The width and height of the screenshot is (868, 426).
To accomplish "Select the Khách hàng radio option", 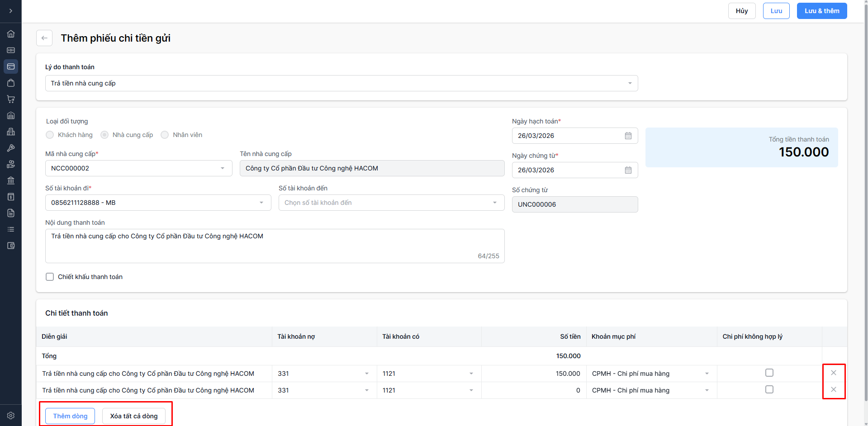I will point(50,135).
